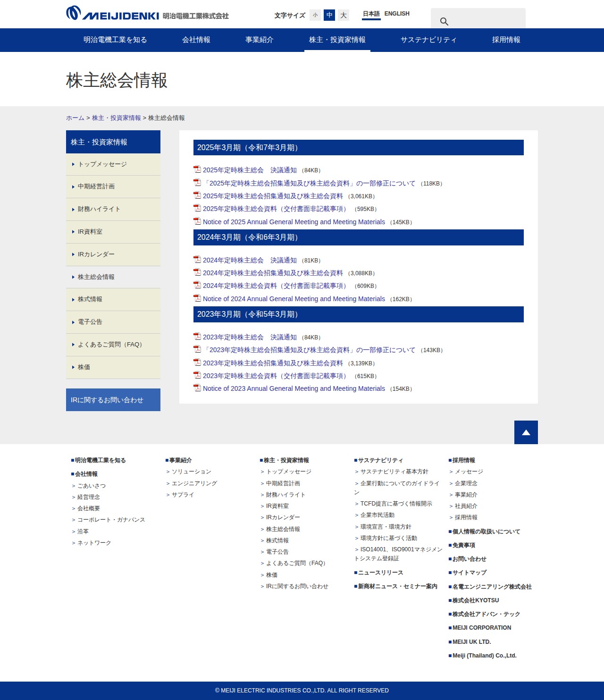Click PDF icon for 2025 notice partial revision
Image resolution: width=604 pixels, height=700 pixels.
pos(197,182)
